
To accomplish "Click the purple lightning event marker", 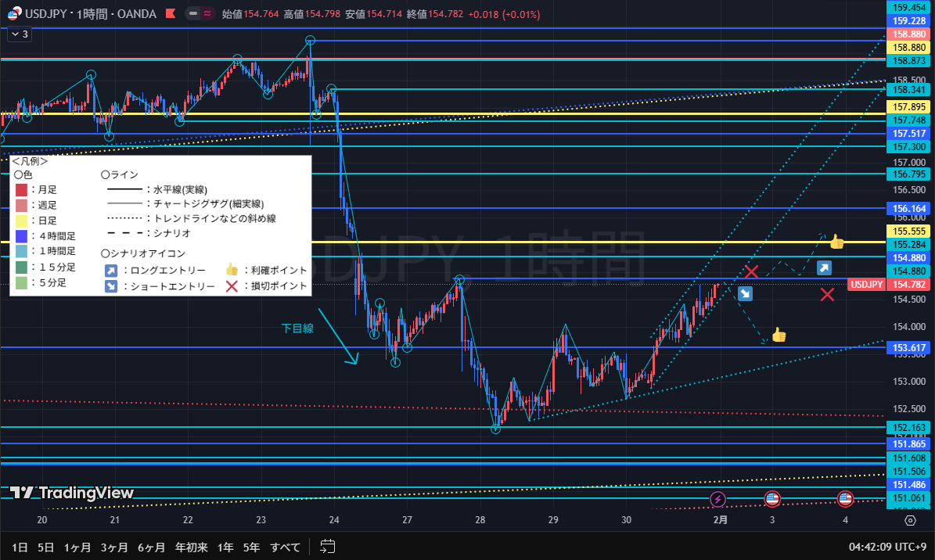I will pyautogui.click(x=717, y=499).
